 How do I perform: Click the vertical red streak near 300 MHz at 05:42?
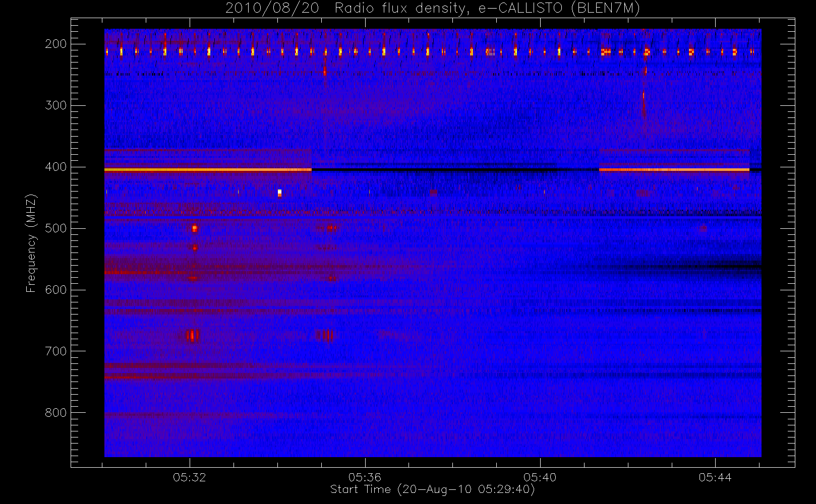pyautogui.click(x=644, y=104)
